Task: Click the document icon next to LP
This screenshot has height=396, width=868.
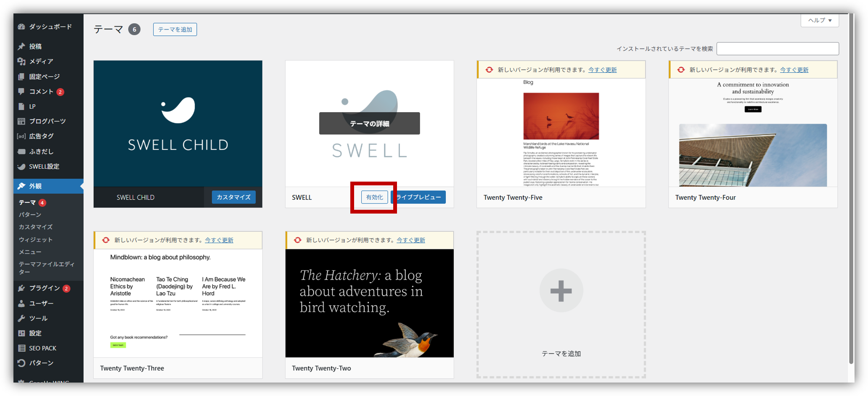Action: click(21, 106)
